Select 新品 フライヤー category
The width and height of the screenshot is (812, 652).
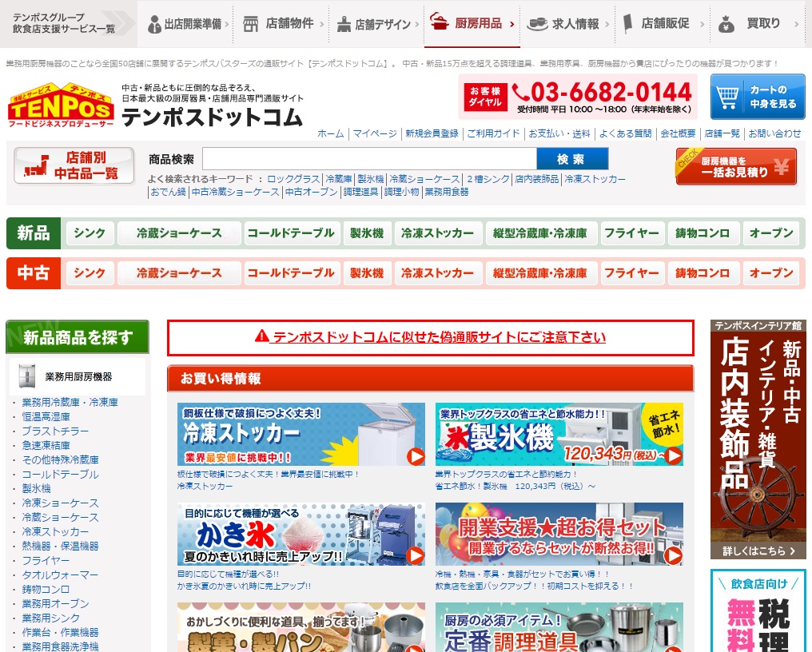tap(632, 233)
